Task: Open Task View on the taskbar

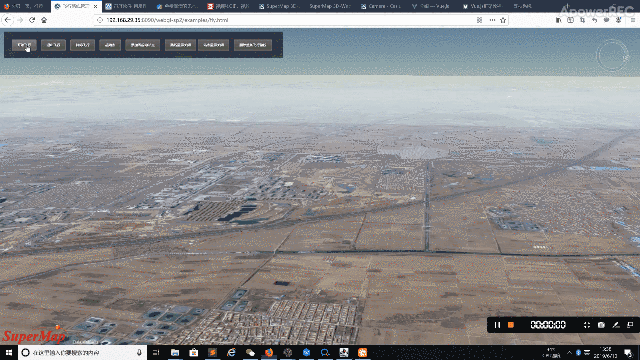Action: [x=156, y=352]
